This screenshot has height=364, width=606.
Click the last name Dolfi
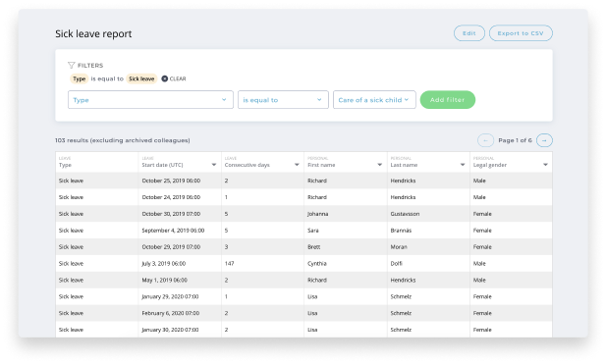tap(396, 264)
